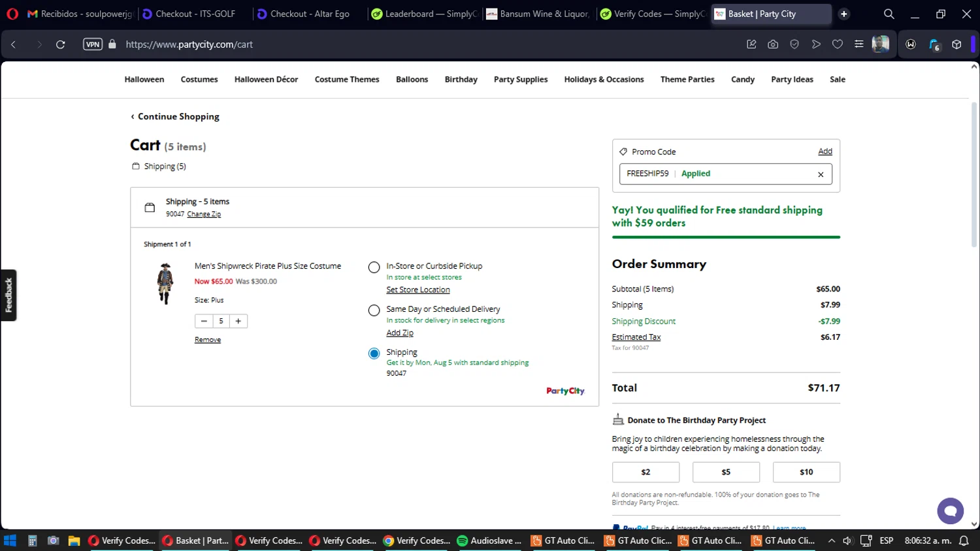The height and width of the screenshot is (551, 980).
Task: Open the Party Supplies menu
Action: [x=521, y=80]
